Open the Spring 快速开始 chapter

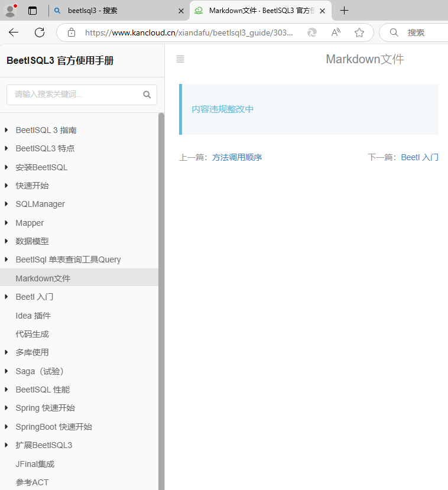46,408
